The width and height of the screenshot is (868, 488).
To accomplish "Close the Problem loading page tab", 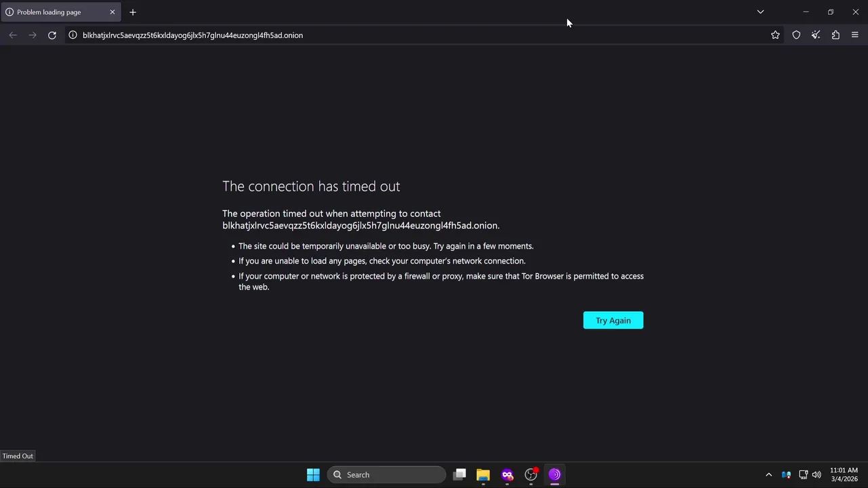I will (x=112, y=12).
